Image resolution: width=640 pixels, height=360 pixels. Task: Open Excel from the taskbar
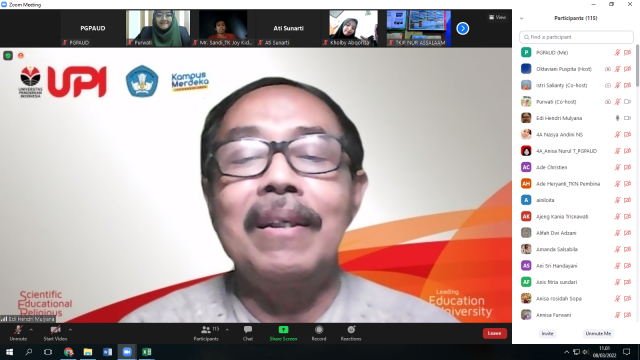coord(147,352)
